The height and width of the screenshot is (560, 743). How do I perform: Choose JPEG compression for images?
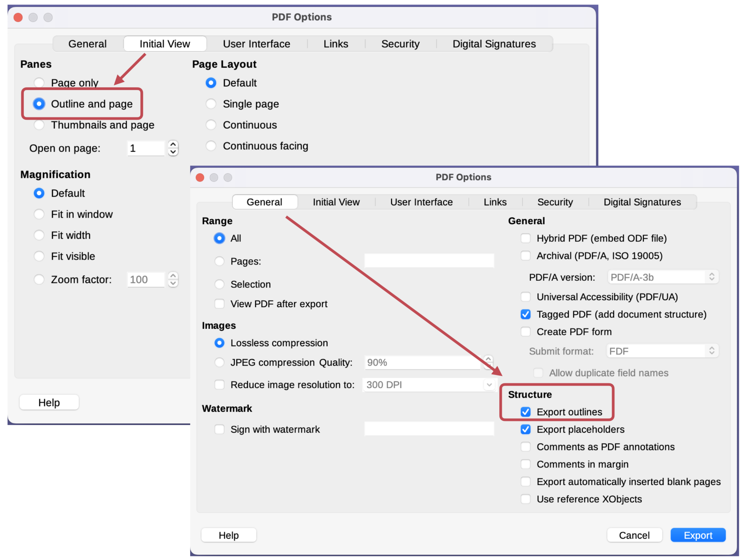219,362
